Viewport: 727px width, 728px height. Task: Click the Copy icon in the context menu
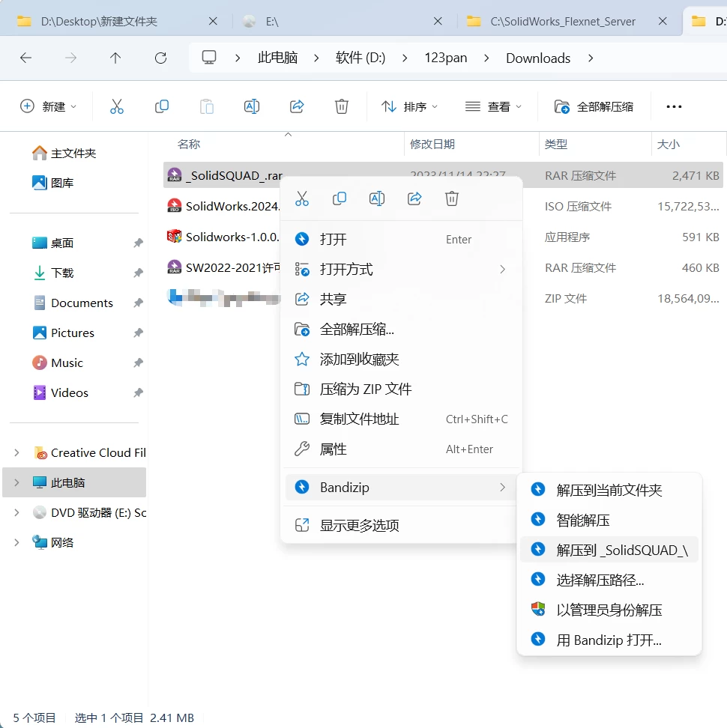[x=340, y=198]
